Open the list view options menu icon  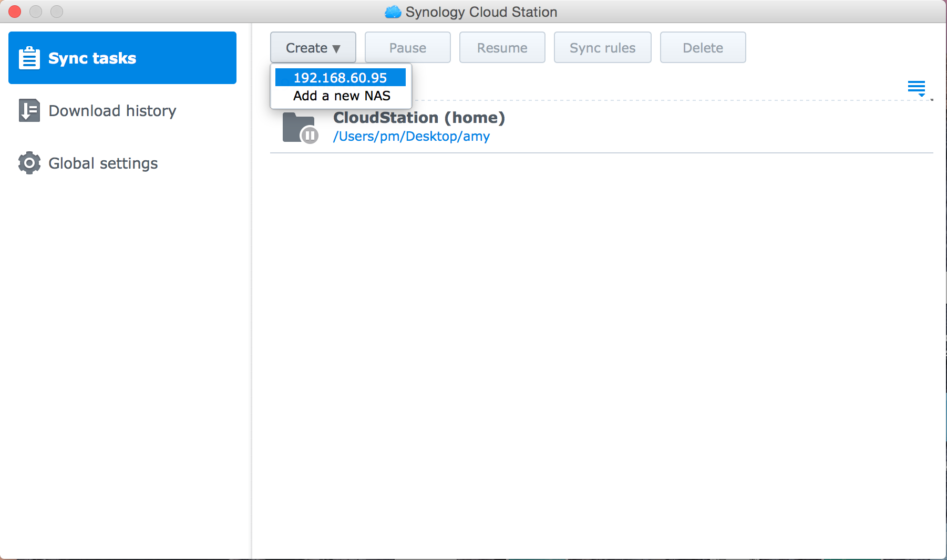(917, 88)
